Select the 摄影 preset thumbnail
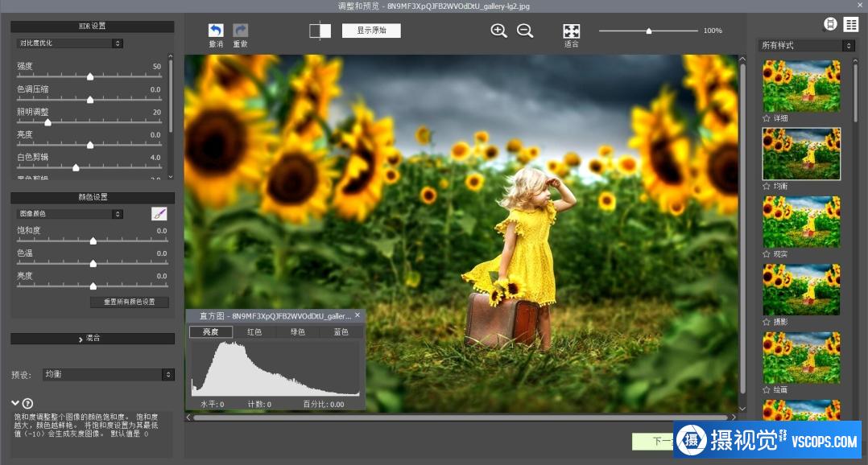The height and width of the screenshot is (465, 868). [801, 289]
